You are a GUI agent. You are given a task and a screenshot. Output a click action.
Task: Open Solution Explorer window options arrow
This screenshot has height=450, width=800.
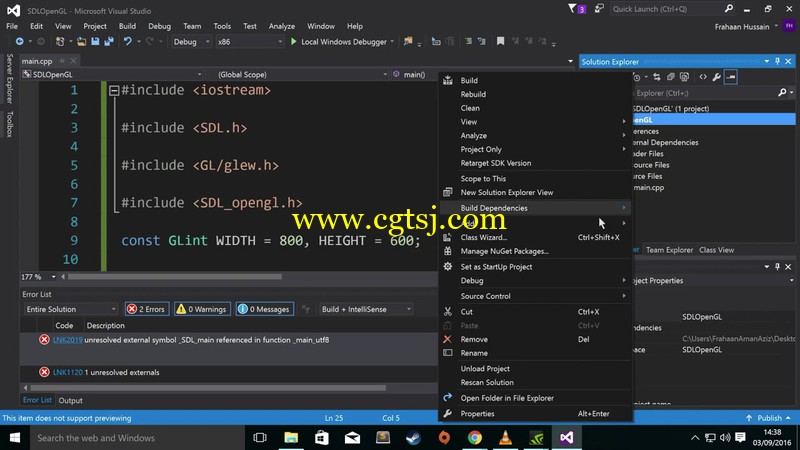[766, 61]
